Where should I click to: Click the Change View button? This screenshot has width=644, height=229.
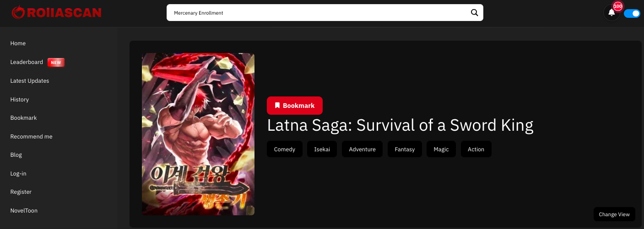pyautogui.click(x=614, y=214)
